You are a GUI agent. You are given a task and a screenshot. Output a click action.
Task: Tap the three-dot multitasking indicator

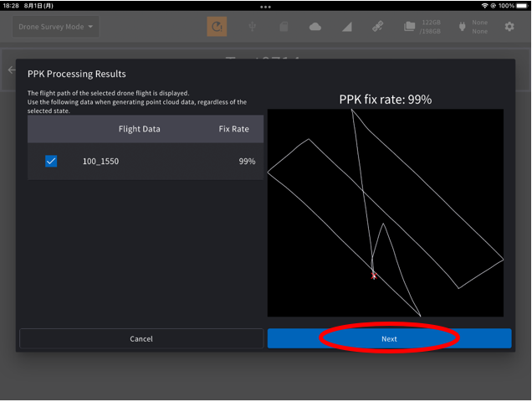coord(265,7)
